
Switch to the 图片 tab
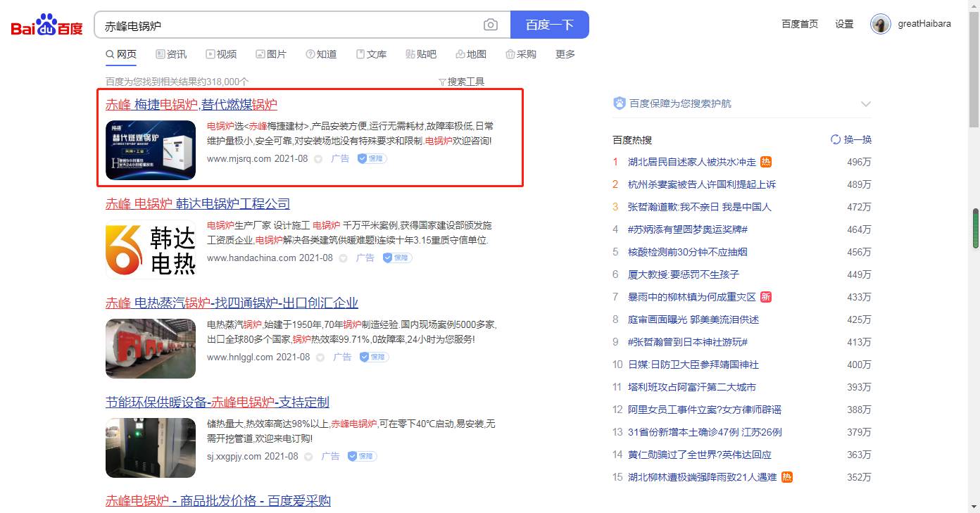(271, 54)
